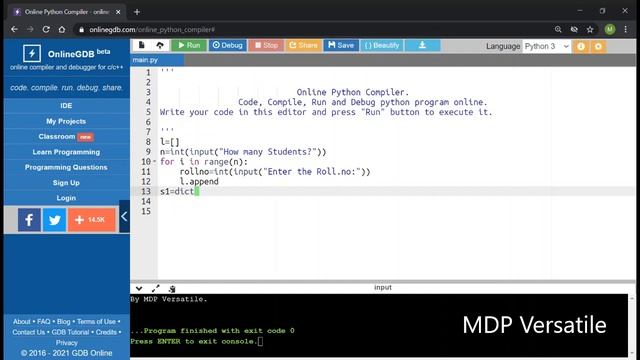Open the FAQ footer link

click(x=44, y=322)
